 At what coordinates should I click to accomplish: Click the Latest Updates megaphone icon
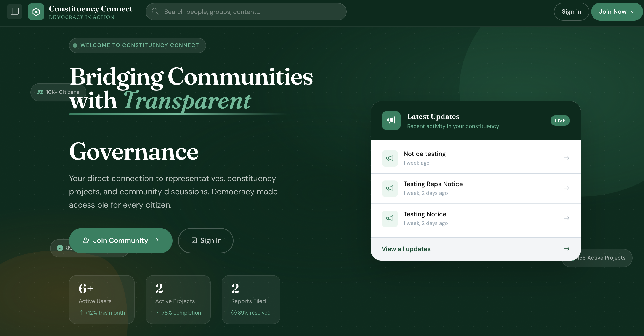[x=391, y=120]
